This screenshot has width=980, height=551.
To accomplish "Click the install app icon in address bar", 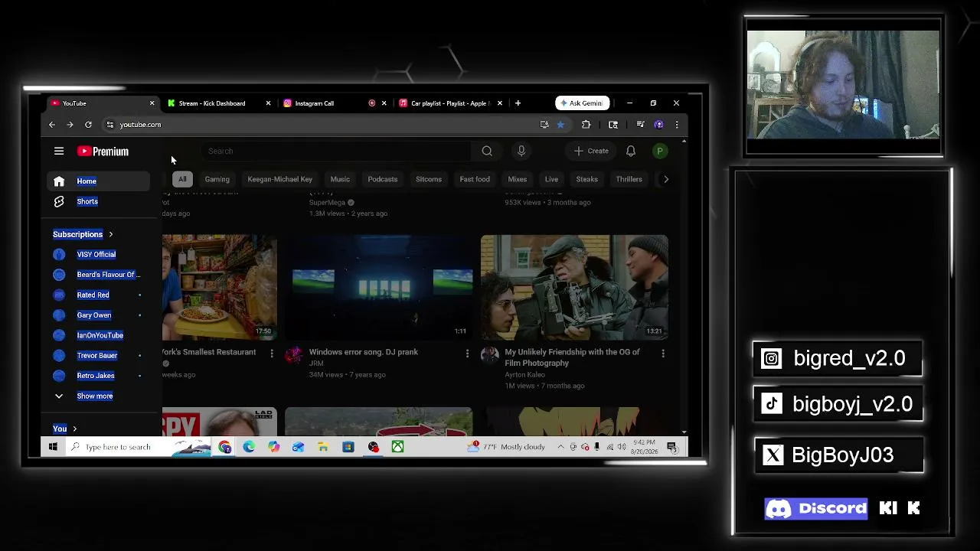I will [544, 124].
